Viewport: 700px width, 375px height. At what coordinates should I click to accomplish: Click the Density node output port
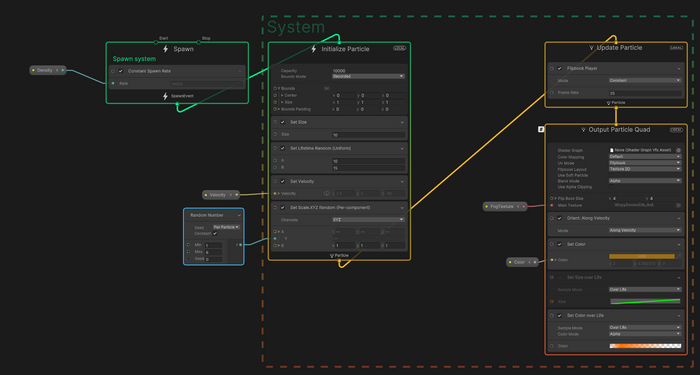pyautogui.click(x=62, y=70)
